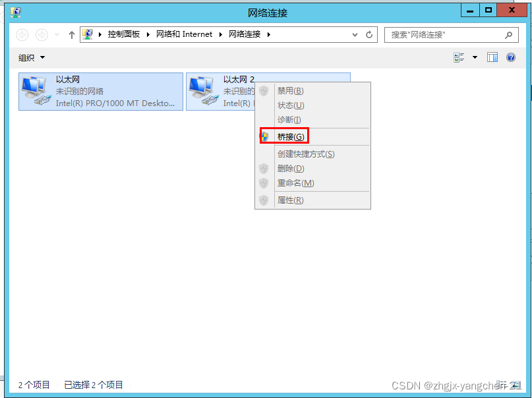Click 控制面板 in the breadcrumb

click(124, 34)
